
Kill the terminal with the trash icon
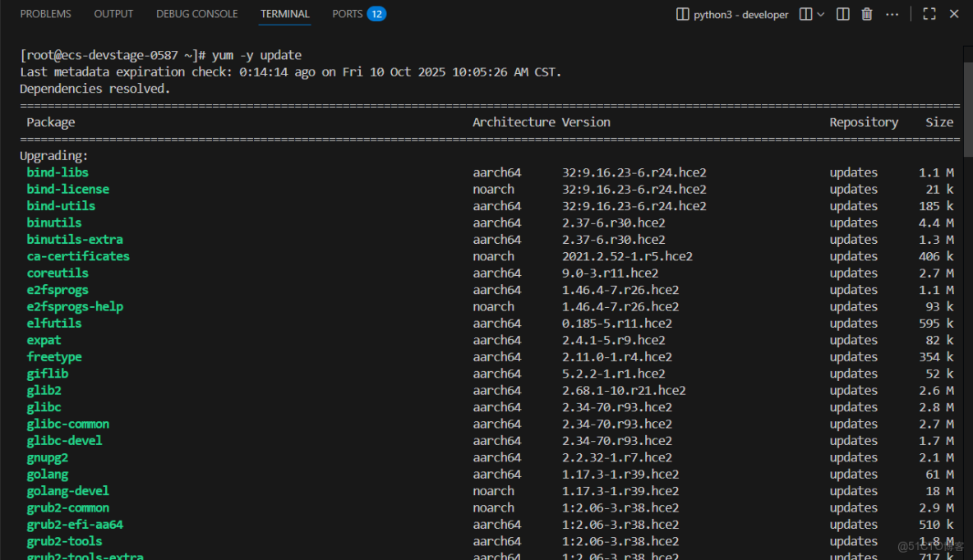point(867,14)
